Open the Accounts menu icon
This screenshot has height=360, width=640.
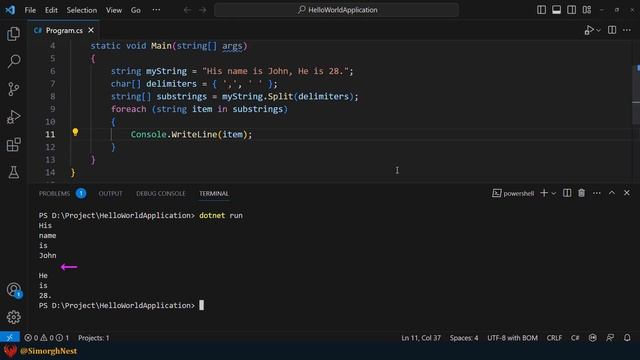(x=13, y=290)
